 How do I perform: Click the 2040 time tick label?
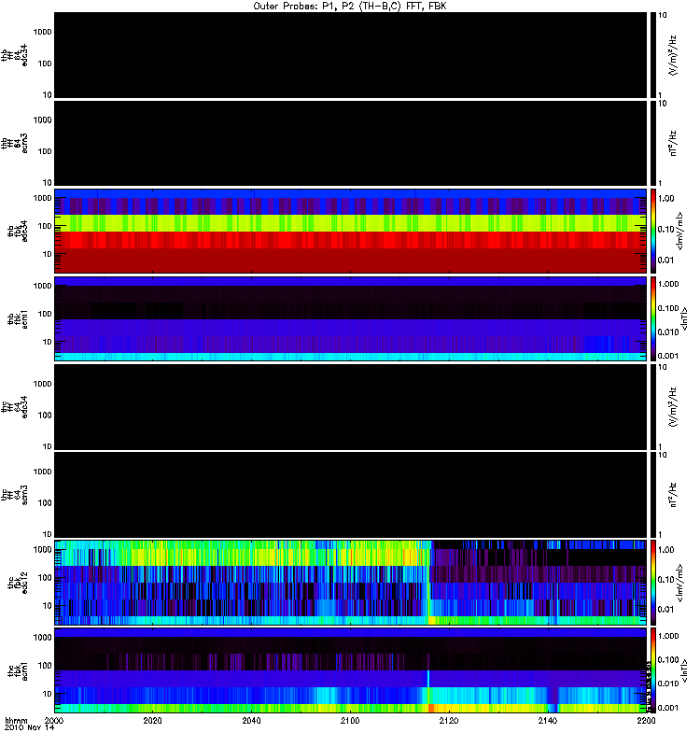pos(251,720)
